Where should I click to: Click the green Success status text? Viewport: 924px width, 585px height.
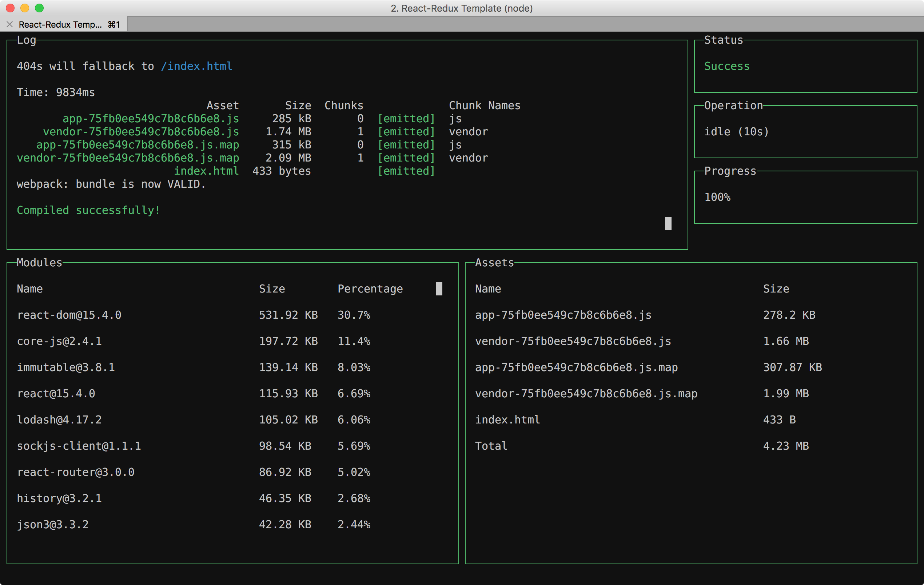click(726, 66)
